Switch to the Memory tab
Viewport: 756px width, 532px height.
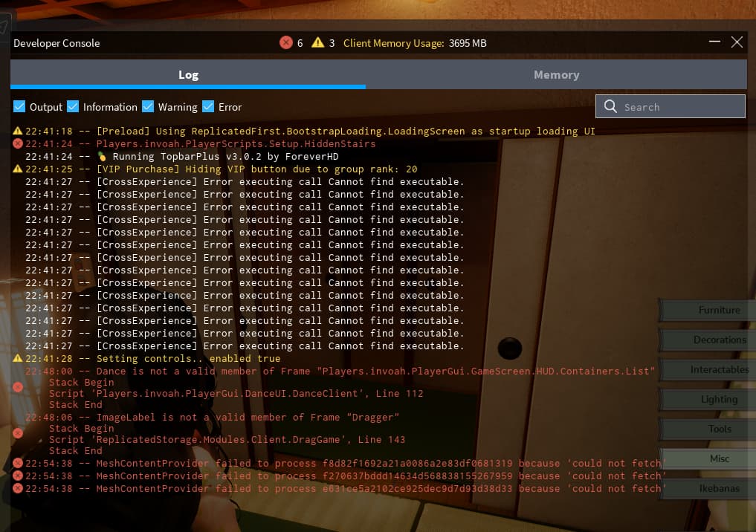coord(556,75)
